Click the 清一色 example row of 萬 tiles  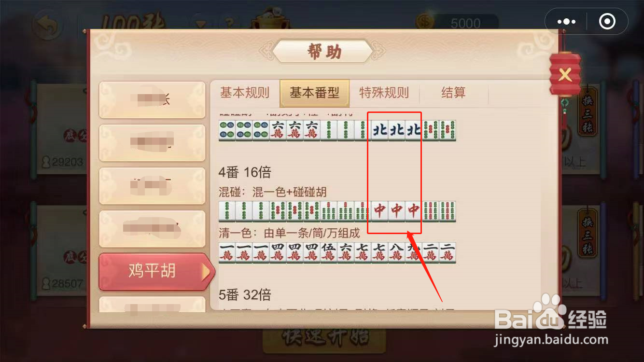[x=337, y=252]
